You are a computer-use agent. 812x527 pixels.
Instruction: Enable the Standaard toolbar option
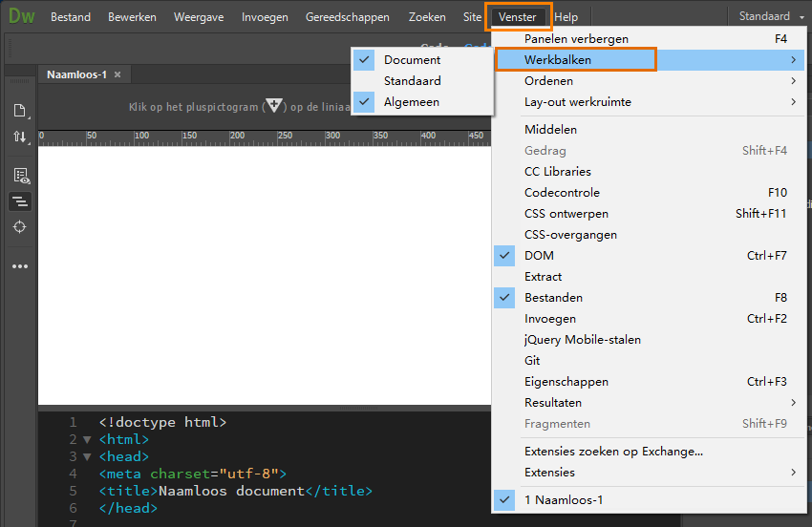[412, 81]
